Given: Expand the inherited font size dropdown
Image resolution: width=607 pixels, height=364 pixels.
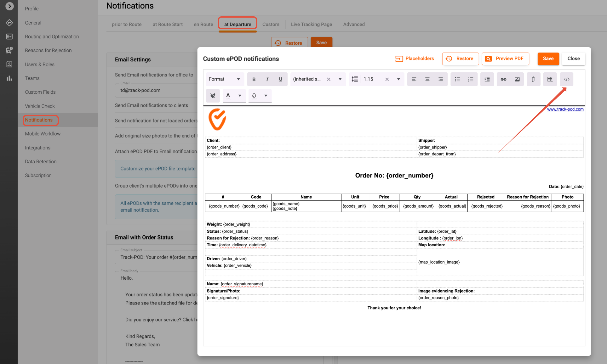Looking at the screenshot, I should (x=340, y=79).
